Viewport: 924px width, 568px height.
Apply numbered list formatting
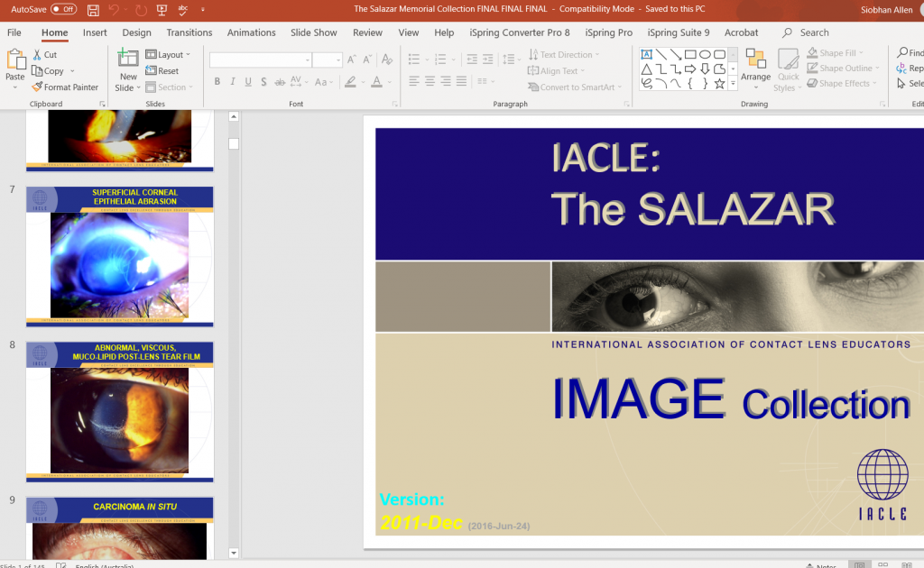point(440,60)
